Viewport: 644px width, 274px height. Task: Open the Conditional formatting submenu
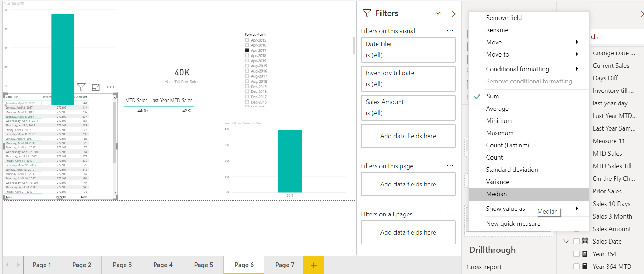pos(529,69)
